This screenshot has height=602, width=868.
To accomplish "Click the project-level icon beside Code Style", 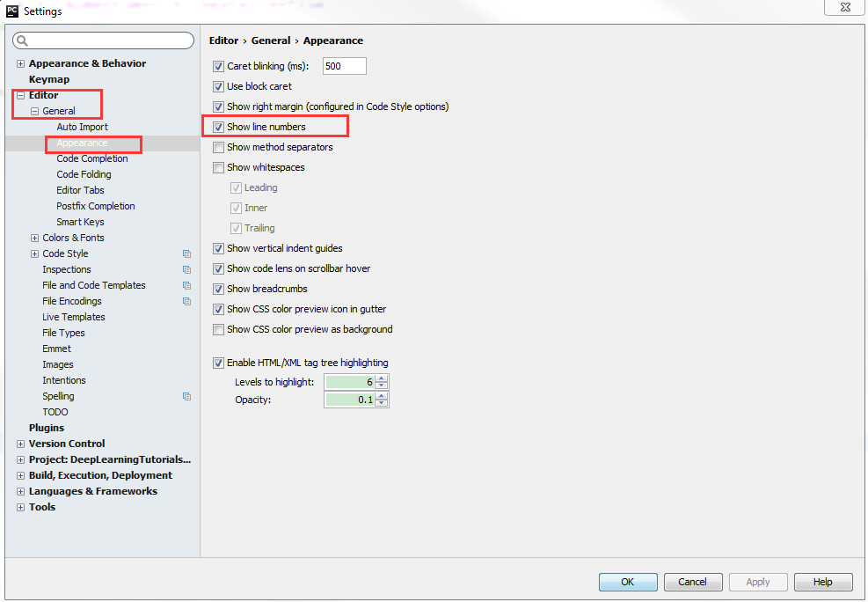I will (x=186, y=253).
